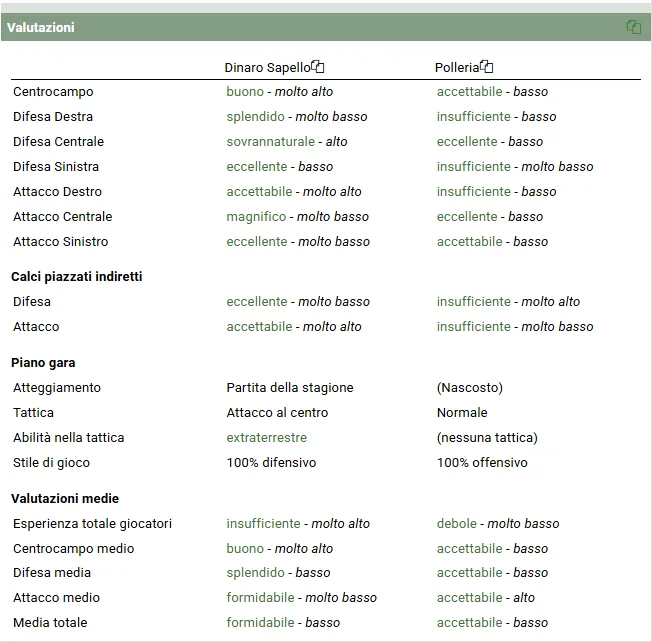652x642 pixels.
Task: Click Polleria's 'accettabile' Attacco medio rating
Action: coord(470,598)
